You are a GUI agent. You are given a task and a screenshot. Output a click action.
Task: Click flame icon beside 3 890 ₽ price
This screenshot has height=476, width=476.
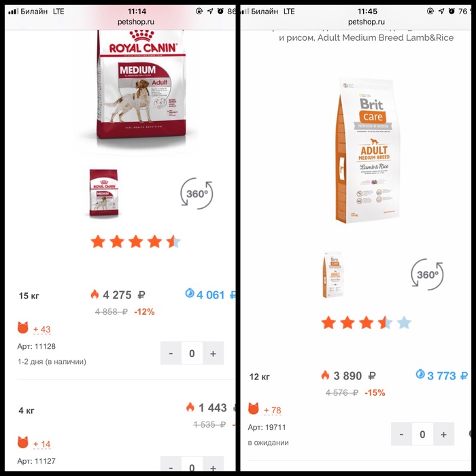[x=325, y=375]
